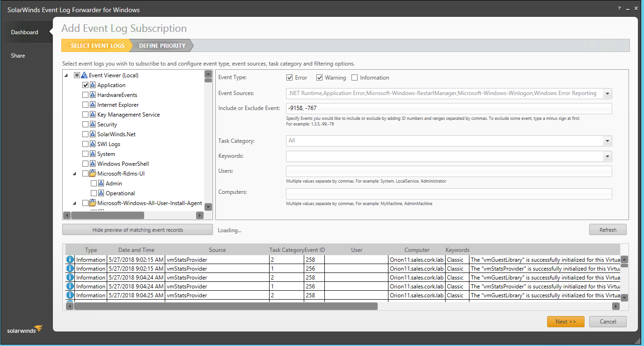Tick the SolarWinds.Net checkbox

pyautogui.click(x=86, y=134)
